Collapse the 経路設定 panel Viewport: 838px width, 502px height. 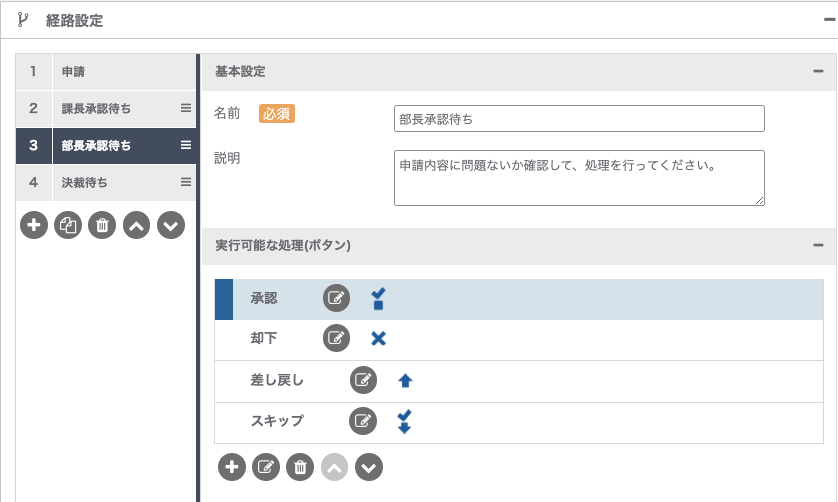(x=830, y=19)
